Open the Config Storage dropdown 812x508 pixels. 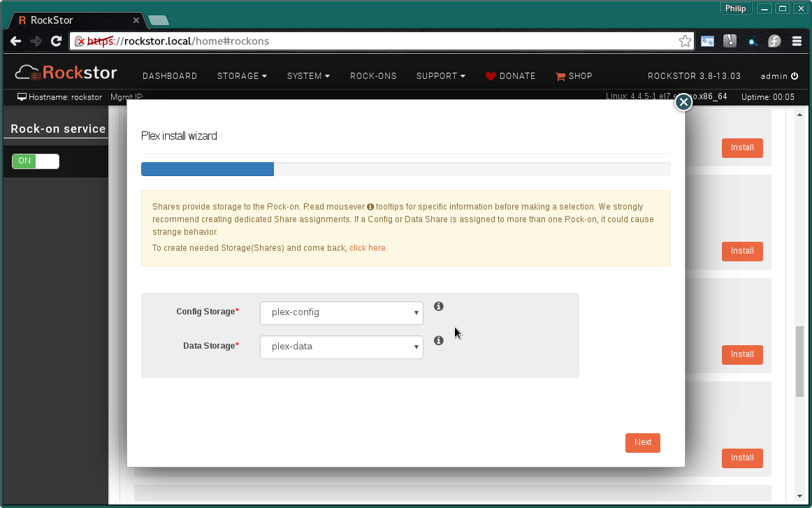click(341, 313)
